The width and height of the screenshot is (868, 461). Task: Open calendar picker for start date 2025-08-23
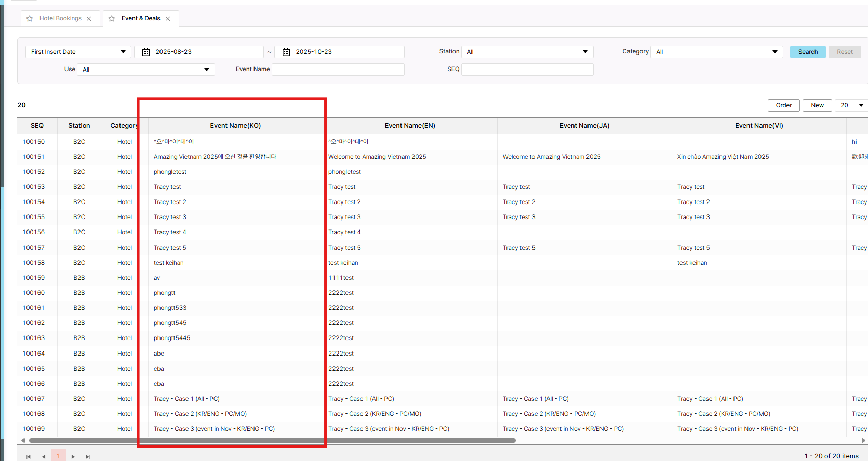coord(146,52)
